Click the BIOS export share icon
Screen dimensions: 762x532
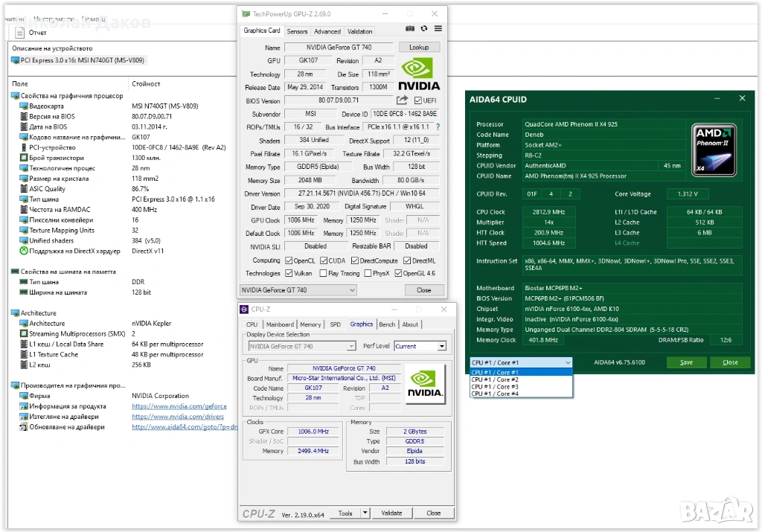pyautogui.click(x=403, y=100)
